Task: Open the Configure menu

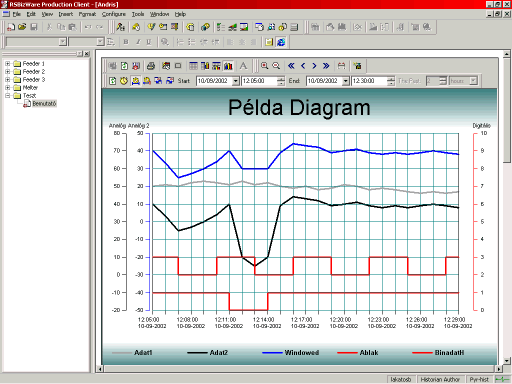Action: coord(114,14)
